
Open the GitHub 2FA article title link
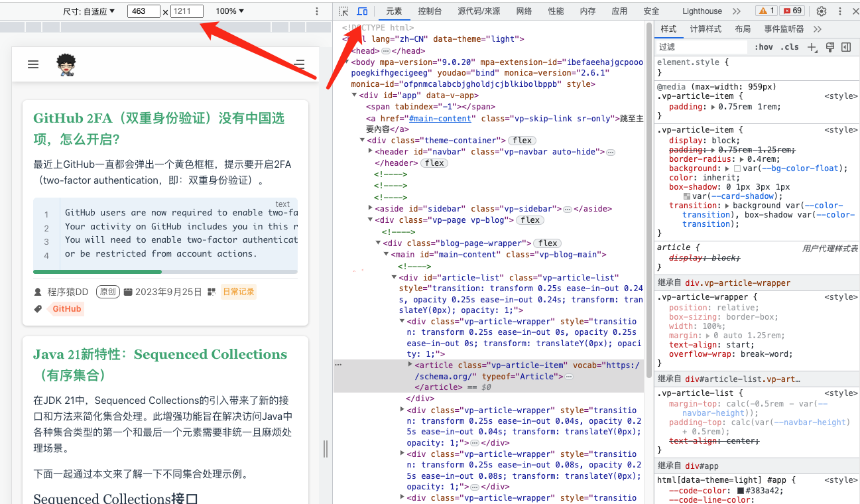click(x=158, y=129)
